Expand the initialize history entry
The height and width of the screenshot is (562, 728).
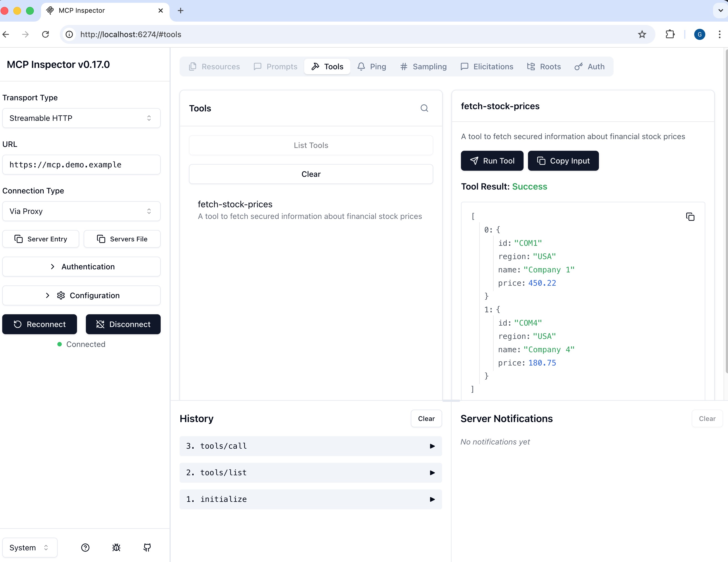coord(310,499)
